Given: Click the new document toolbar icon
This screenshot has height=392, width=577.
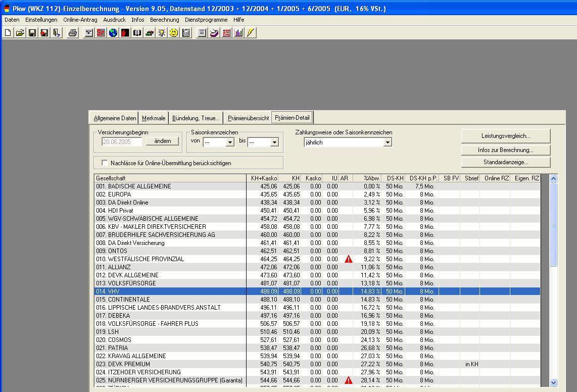Looking at the screenshot, I should click(8, 33).
